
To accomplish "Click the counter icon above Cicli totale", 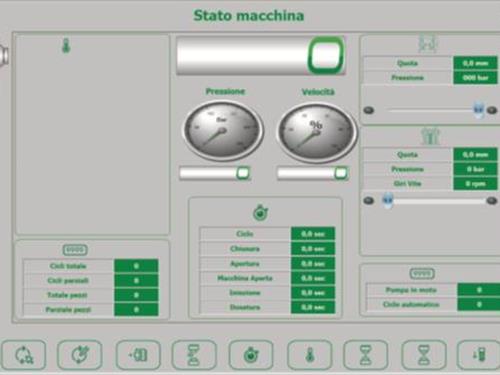I will tap(75, 250).
